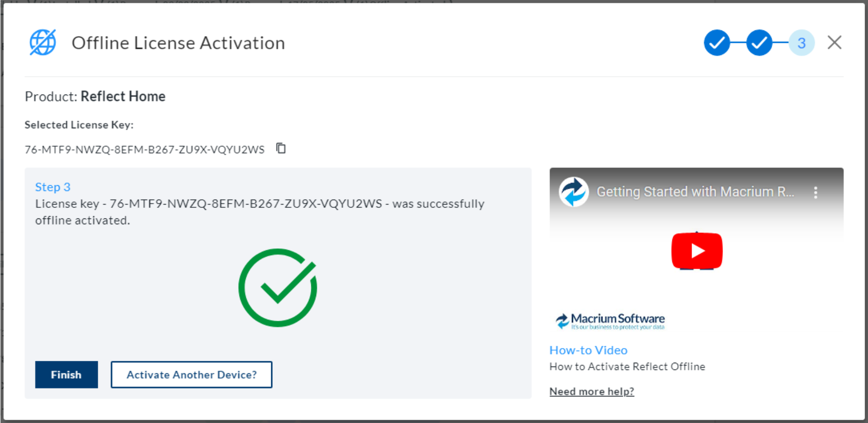Click the Offline License Activation title
868x423 pixels.
(178, 43)
